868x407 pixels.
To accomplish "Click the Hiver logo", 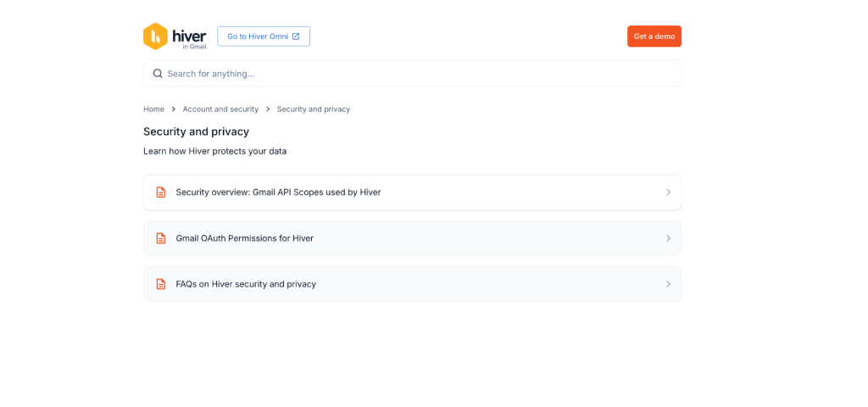I will point(175,36).
